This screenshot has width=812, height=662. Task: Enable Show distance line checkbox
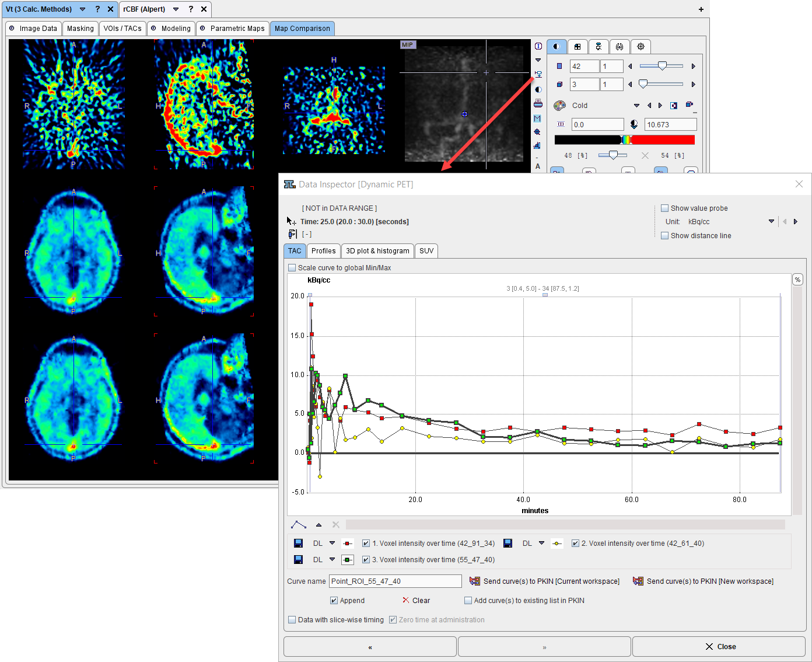tap(664, 236)
